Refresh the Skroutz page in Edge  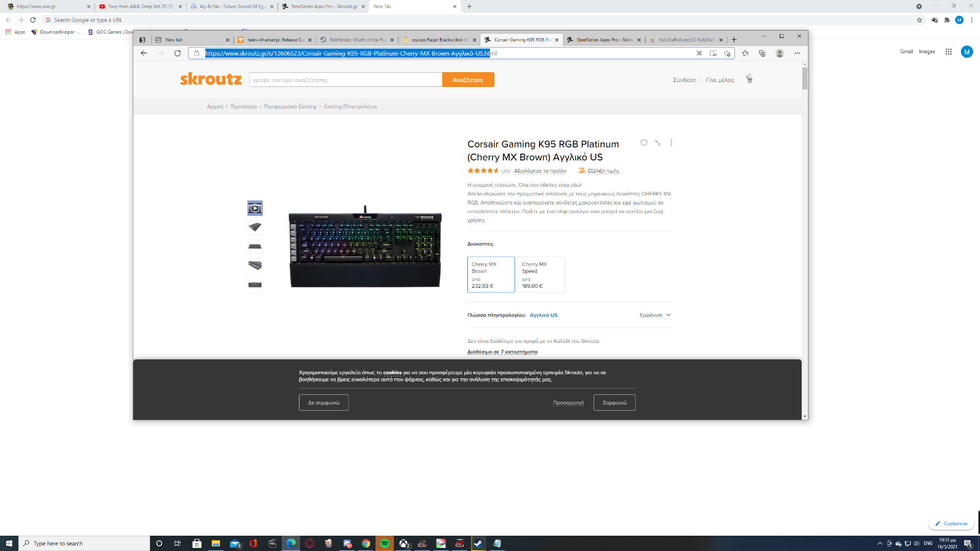point(178,53)
